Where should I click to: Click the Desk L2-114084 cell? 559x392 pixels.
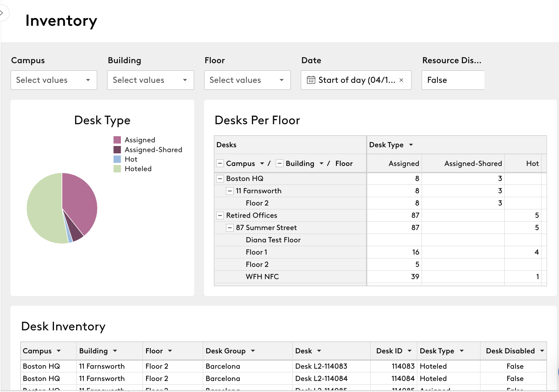click(x=331, y=379)
